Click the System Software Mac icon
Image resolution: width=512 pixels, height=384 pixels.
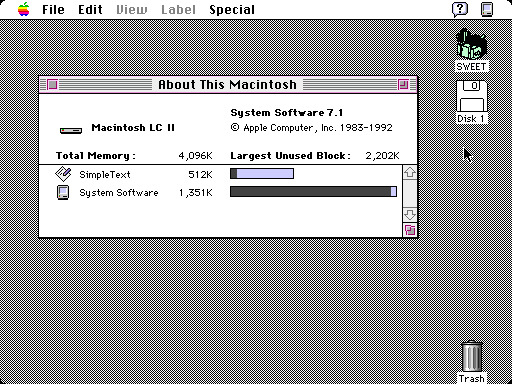(63, 192)
